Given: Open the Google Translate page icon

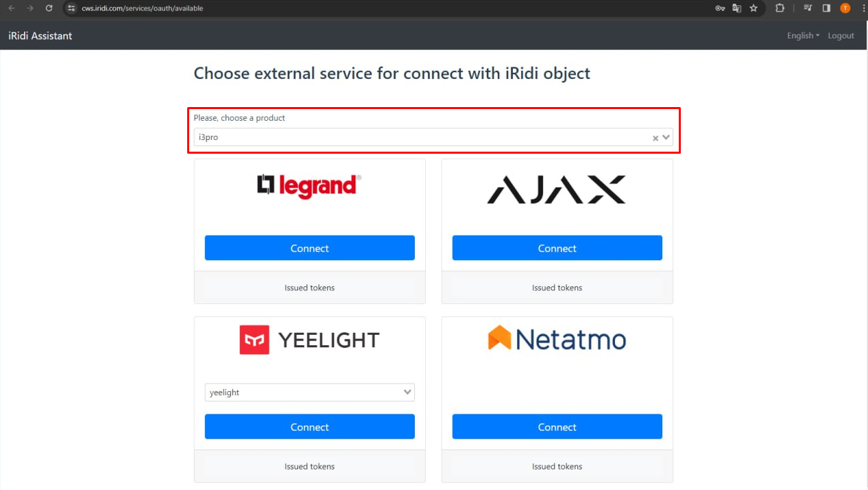Looking at the screenshot, I should (736, 8).
